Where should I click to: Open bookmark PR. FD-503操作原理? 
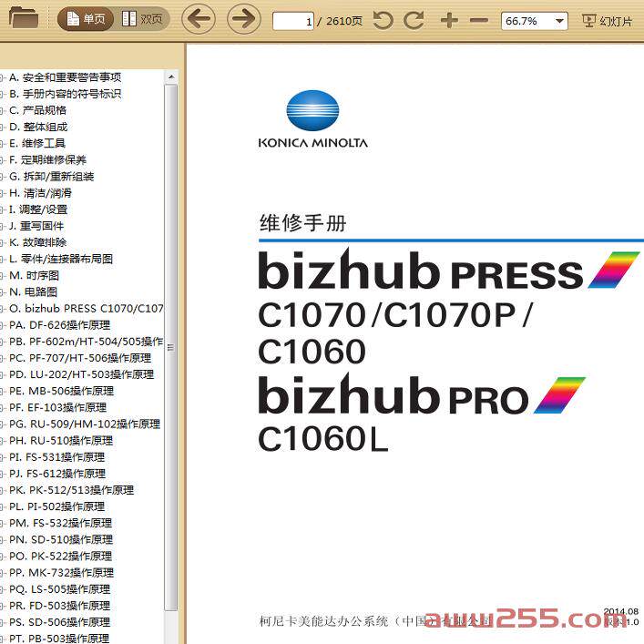[59, 606]
